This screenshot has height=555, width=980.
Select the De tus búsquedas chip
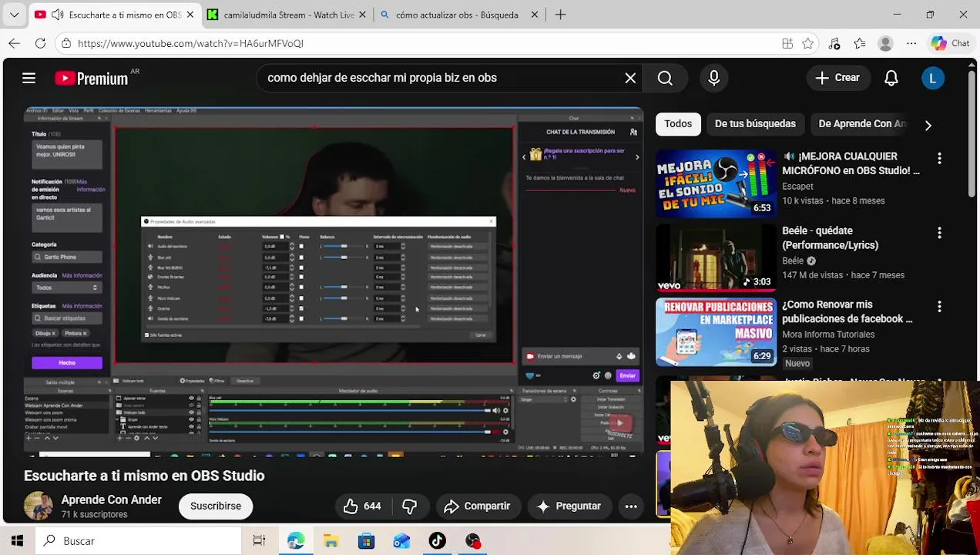755,123
